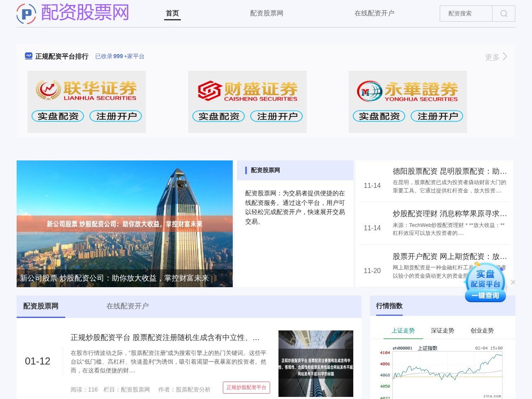Viewport: 532px width, 399px height.
Task: Focus the 配资搜索 search field
Action: coord(466,13)
